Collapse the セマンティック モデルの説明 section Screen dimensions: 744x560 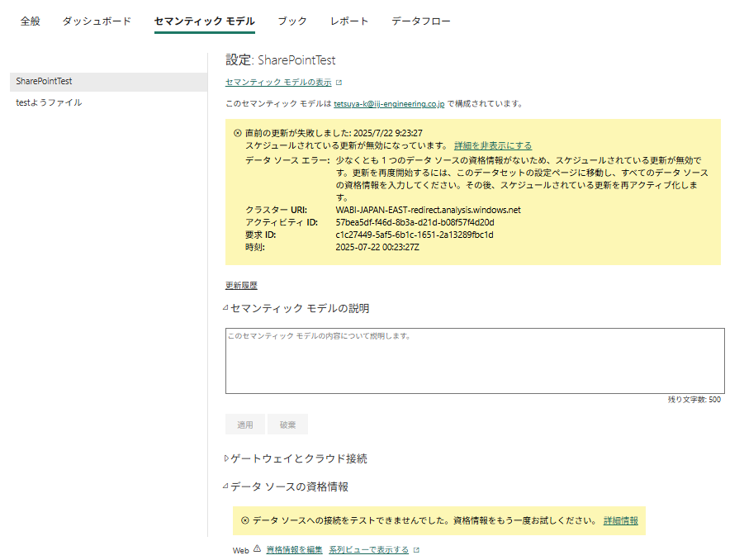[225, 309]
